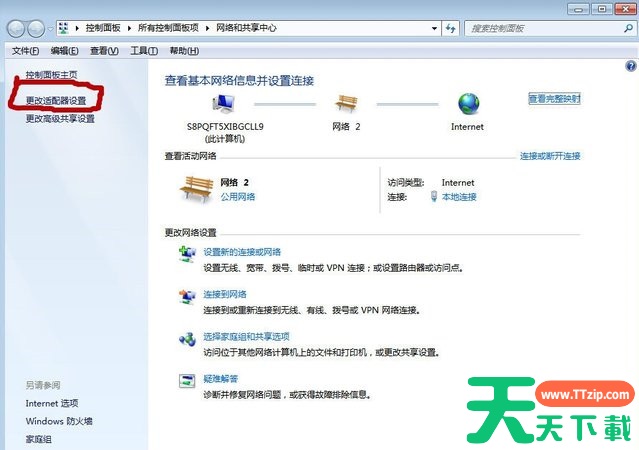This screenshot has width=639, height=450.
Task: Click the Internet label under the globe
Action: point(467,127)
